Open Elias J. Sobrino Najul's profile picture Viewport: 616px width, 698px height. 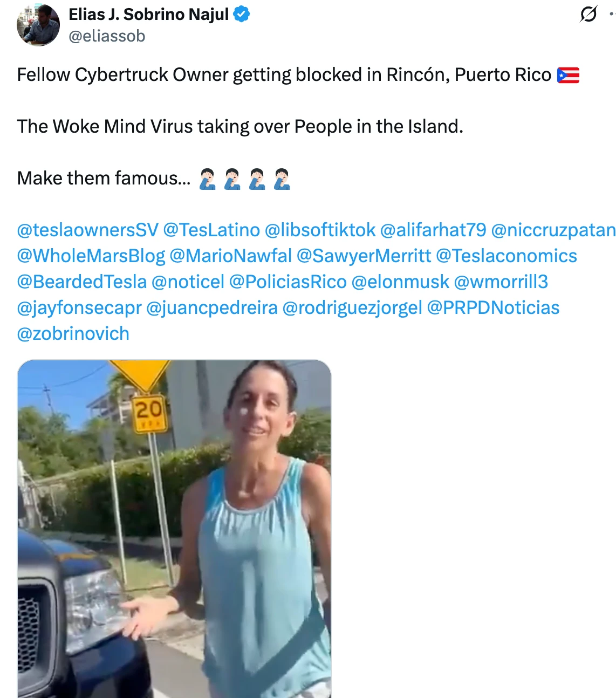[38, 25]
